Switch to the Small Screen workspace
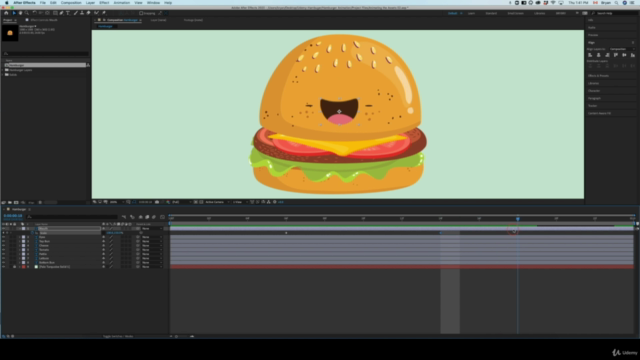 coord(516,13)
